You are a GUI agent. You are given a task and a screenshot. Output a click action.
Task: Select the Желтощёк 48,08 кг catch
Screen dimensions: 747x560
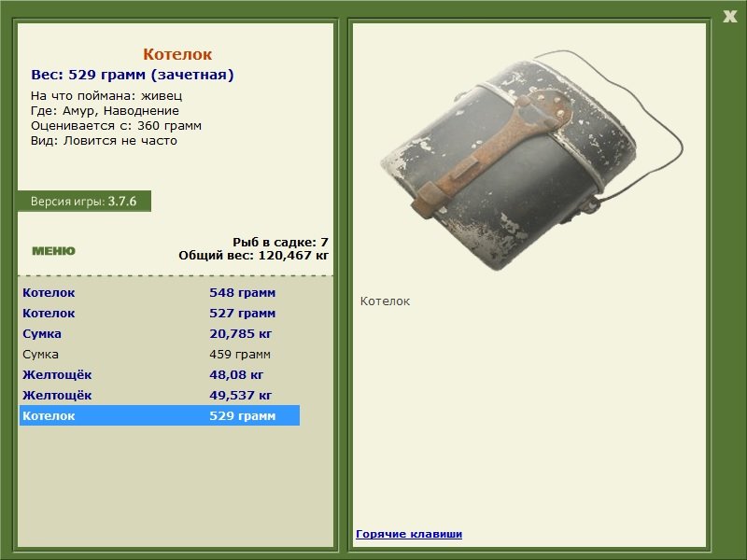click(159, 375)
